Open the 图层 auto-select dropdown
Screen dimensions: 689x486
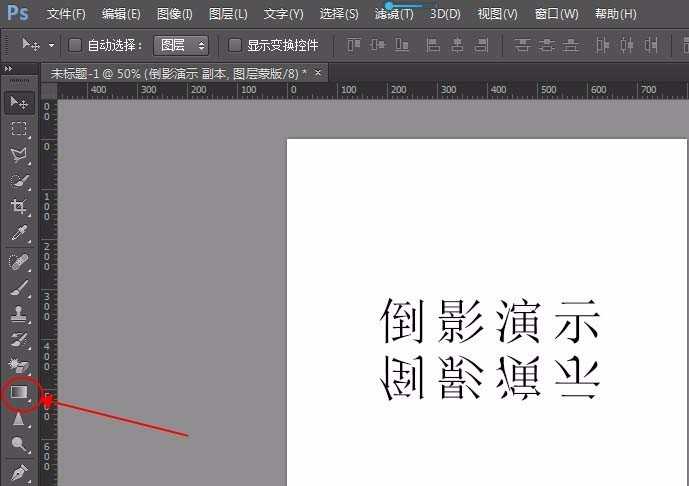click(x=180, y=46)
